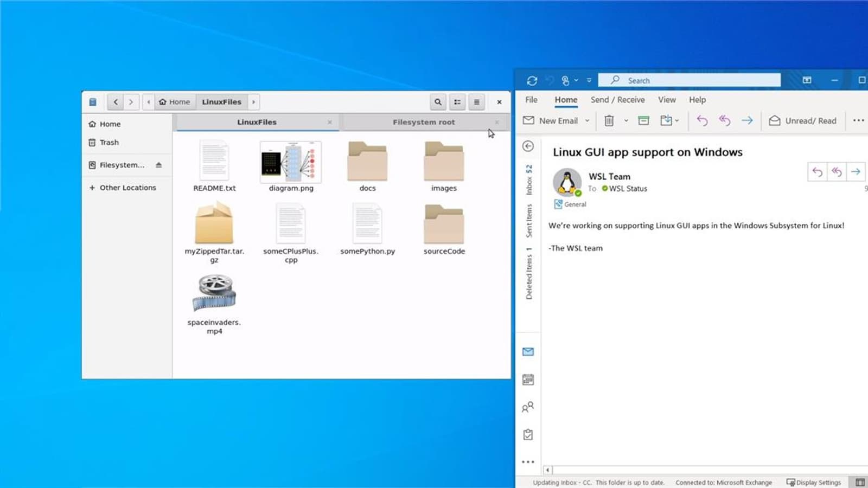The width and height of the screenshot is (868, 488).
Task: Click the search icon in file manager
Action: [x=438, y=102]
